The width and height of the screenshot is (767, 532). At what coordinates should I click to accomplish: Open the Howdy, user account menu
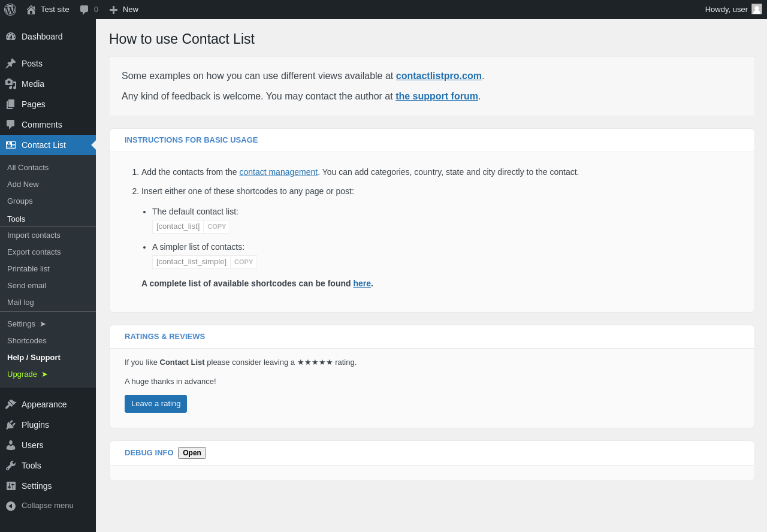[733, 10]
